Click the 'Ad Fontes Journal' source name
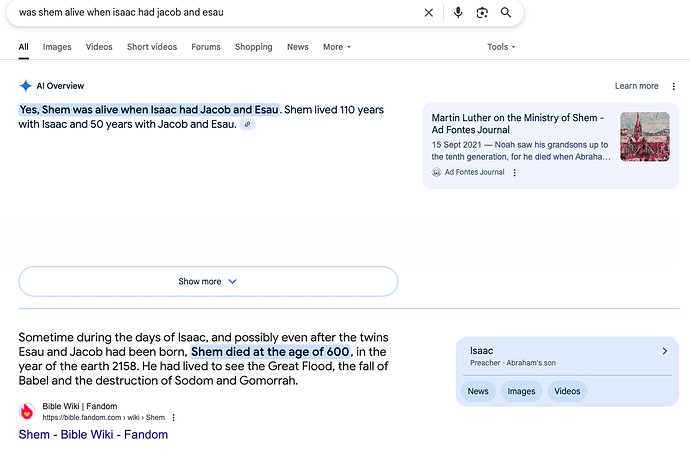690x450 pixels. 474,172
